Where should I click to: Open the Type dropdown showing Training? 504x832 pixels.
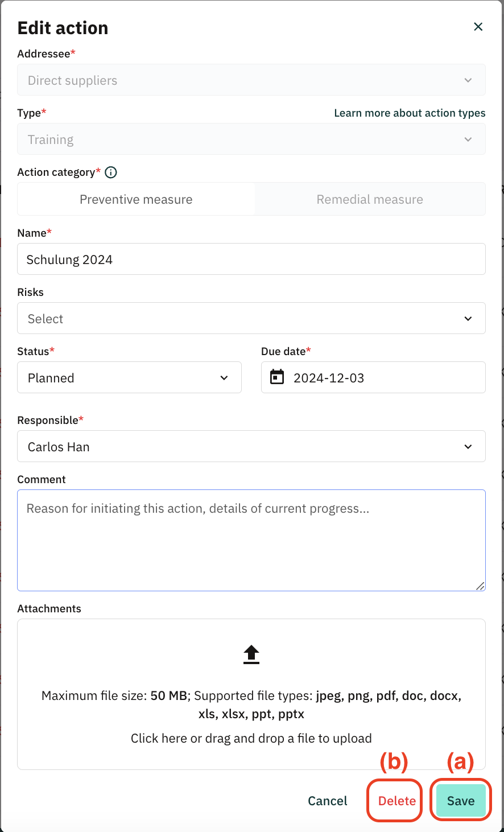(251, 139)
